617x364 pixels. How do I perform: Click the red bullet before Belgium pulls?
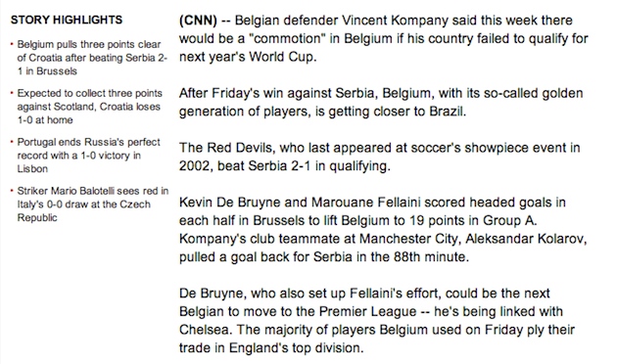12,44
